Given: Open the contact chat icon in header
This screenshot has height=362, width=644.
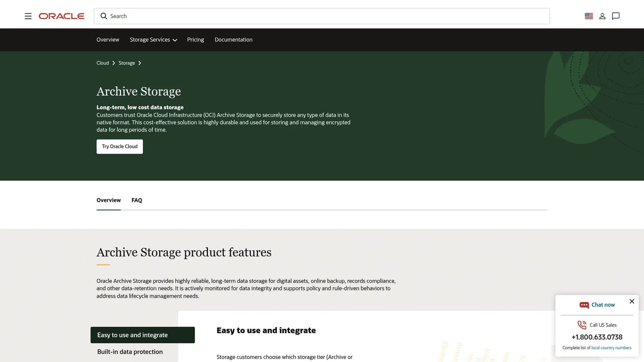Looking at the screenshot, I should click(616, 16).
